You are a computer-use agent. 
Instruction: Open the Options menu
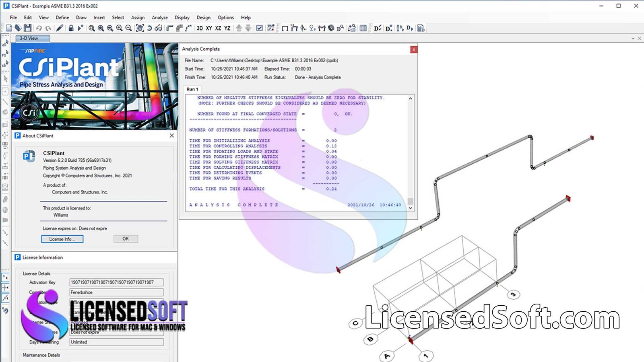(225, 17)
